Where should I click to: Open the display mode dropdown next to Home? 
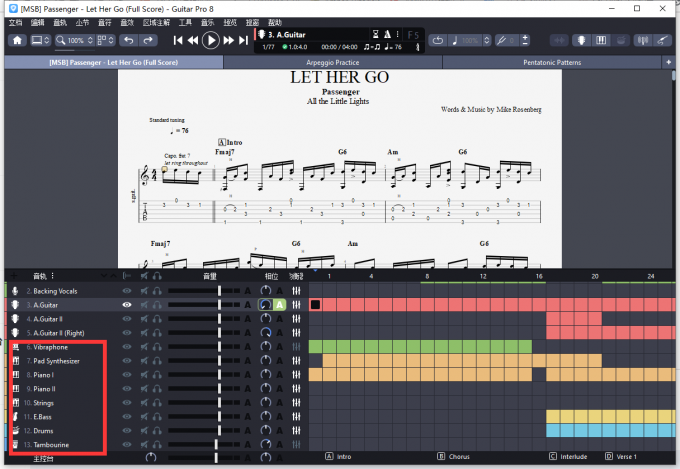42,40
